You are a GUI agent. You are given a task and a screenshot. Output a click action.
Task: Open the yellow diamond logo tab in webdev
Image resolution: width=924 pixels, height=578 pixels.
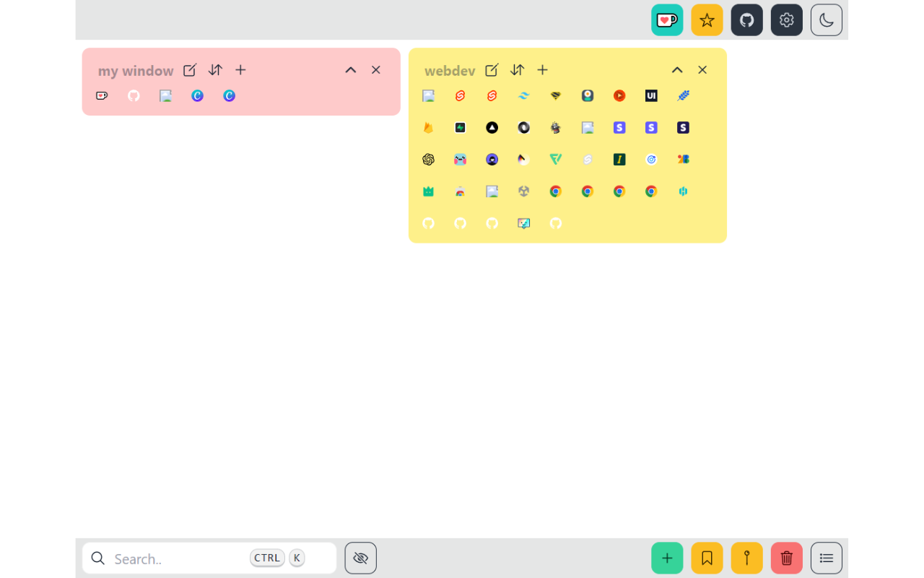point(556,95)
